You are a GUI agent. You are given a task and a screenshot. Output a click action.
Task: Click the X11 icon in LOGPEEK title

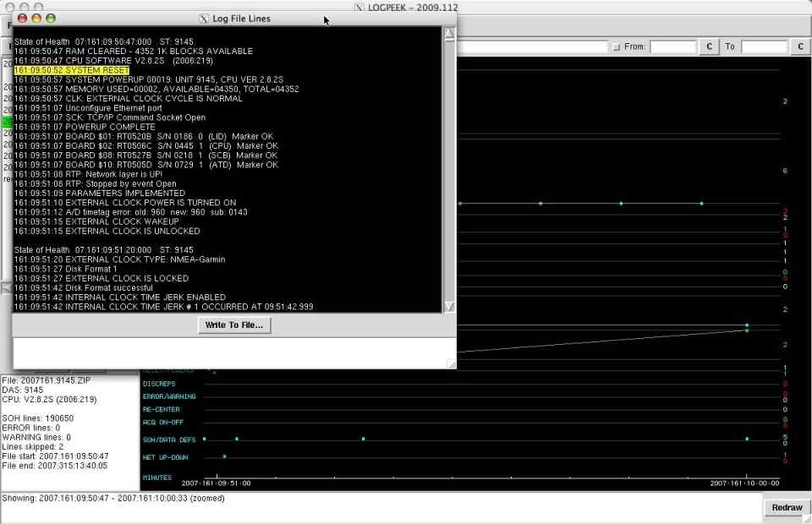point(359,7)
